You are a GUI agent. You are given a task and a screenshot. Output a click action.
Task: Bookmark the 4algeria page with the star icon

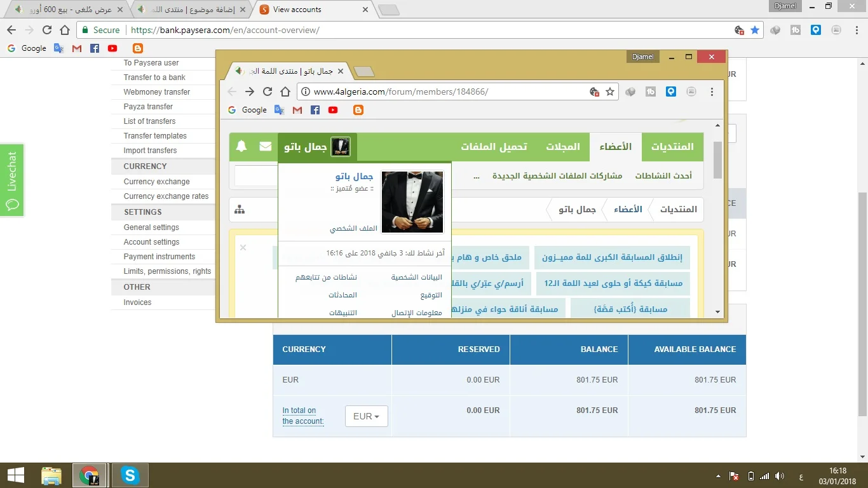point(610,91)
